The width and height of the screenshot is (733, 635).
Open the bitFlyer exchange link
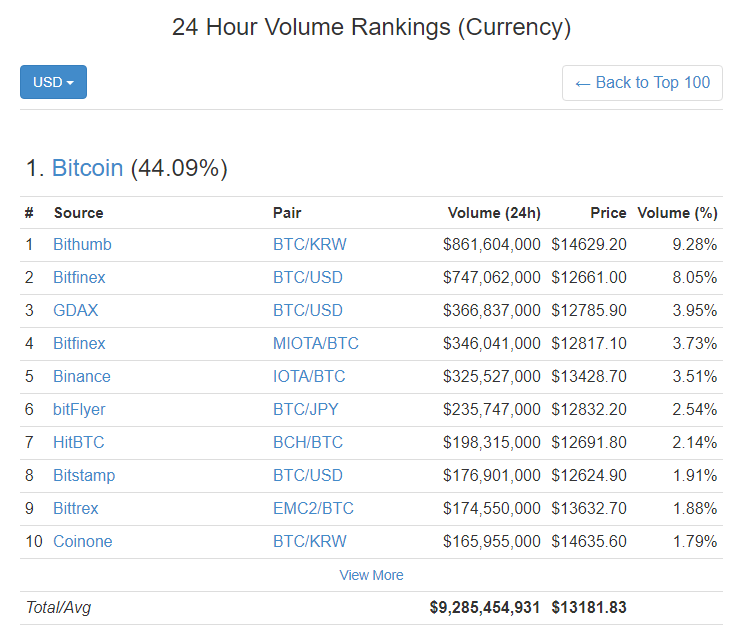pos(79,409)
